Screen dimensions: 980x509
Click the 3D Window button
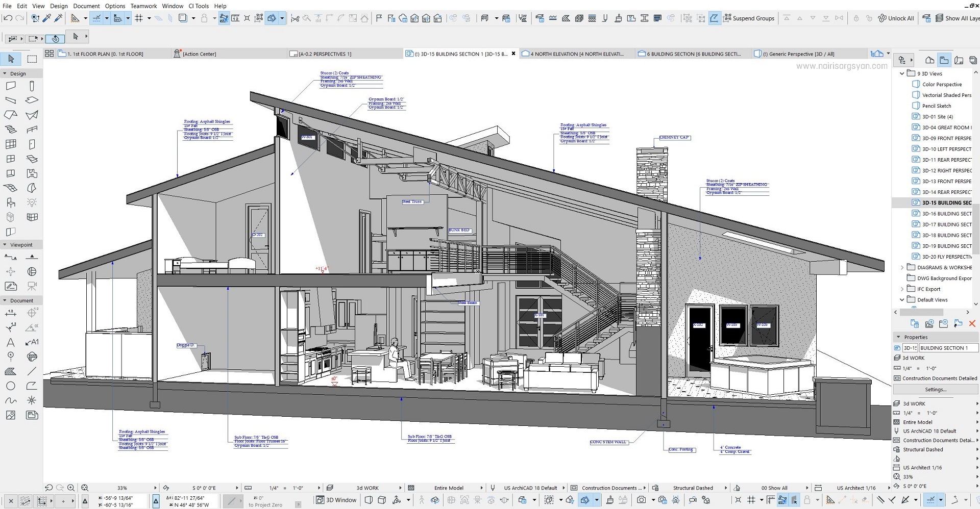(x=336, y=500)
